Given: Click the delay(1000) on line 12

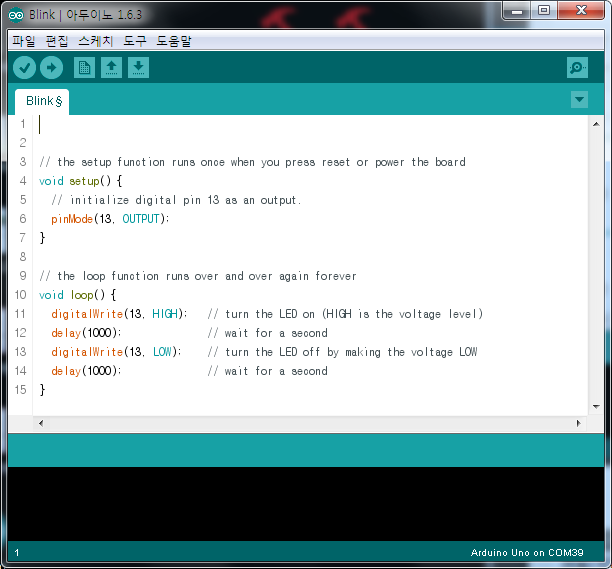Looking at the screenshot, I should [x=86, y=333].
